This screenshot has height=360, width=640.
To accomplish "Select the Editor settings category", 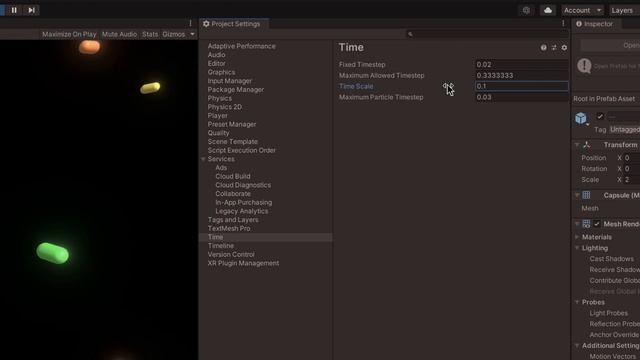I will (x=216, y=64).
